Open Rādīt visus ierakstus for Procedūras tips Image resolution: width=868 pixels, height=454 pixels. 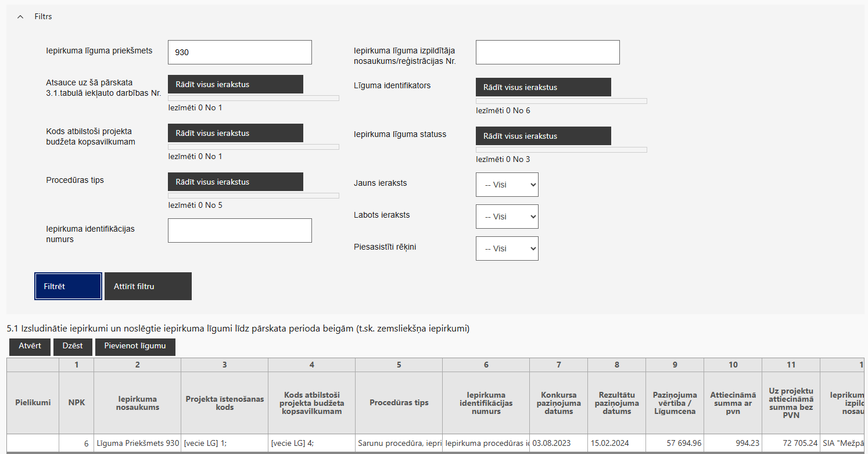click(x=235, y=182)
